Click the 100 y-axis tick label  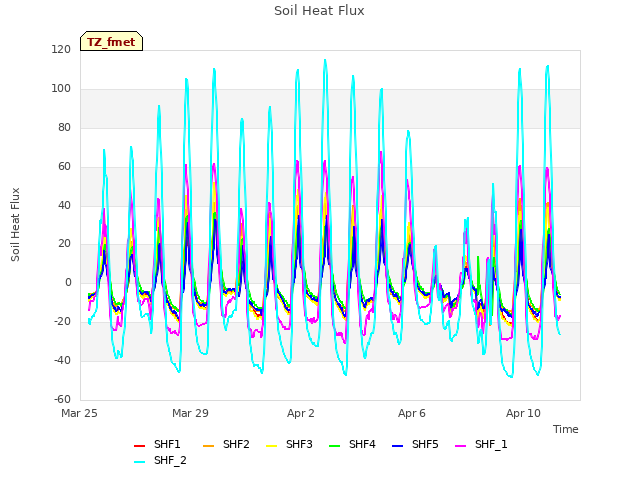coord(61,89)
